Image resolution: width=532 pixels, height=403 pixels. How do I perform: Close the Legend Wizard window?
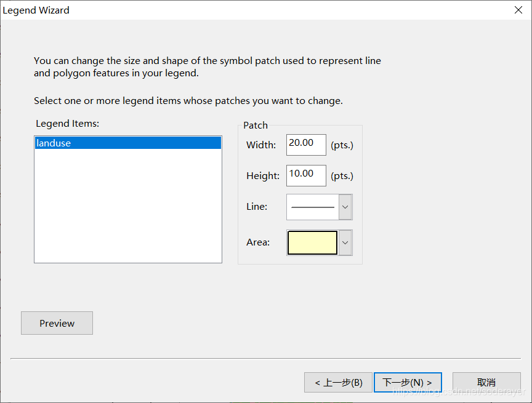[518, 10]
